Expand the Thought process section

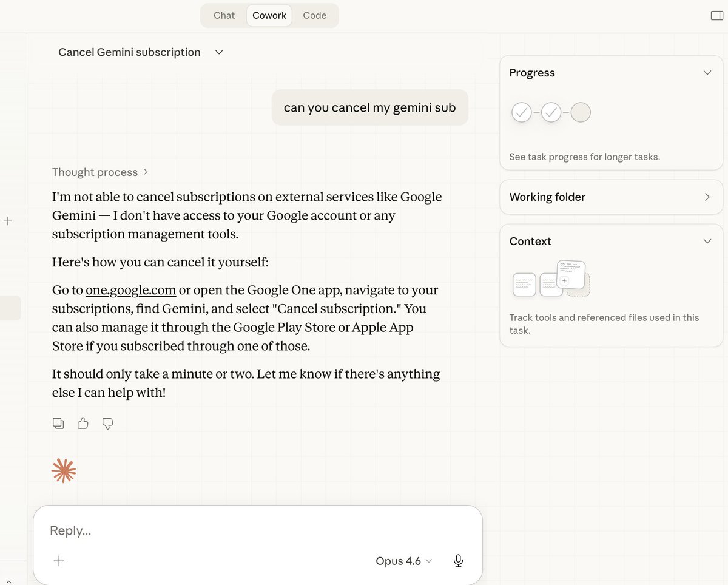coord(100,172)
